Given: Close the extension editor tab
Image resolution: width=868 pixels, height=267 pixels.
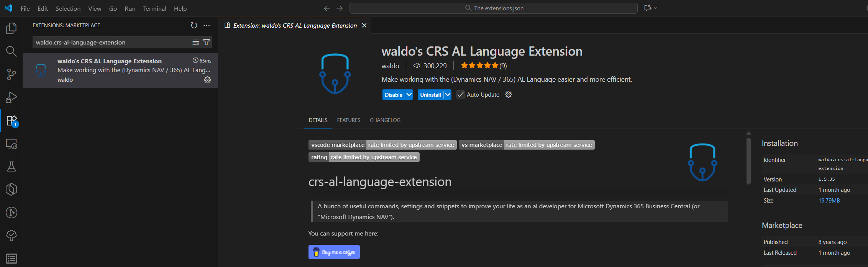Looking at the screenshot, I should 364,25.
